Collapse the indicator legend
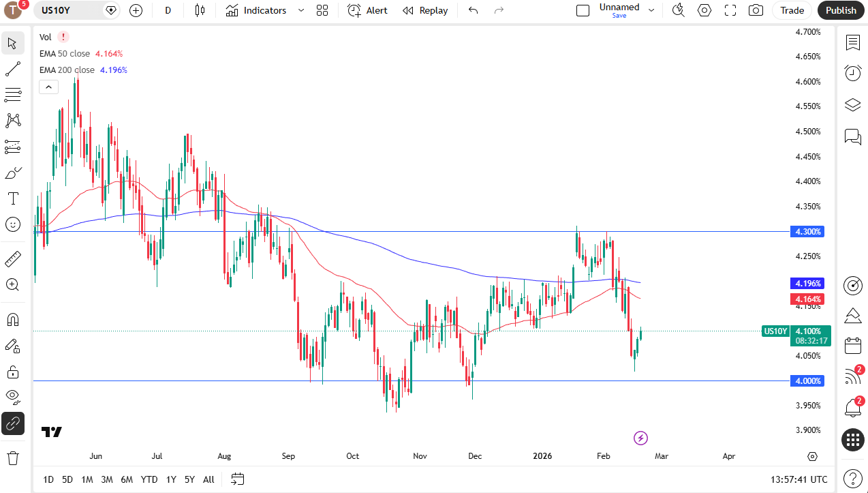The height and width of the screenshot is (493, 868). pyautogui.click(x=48, y=87)
